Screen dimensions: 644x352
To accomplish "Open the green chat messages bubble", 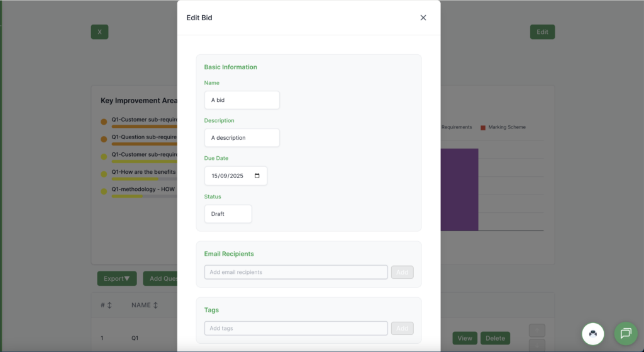I will pyautogui.click(x=625, y=333).
